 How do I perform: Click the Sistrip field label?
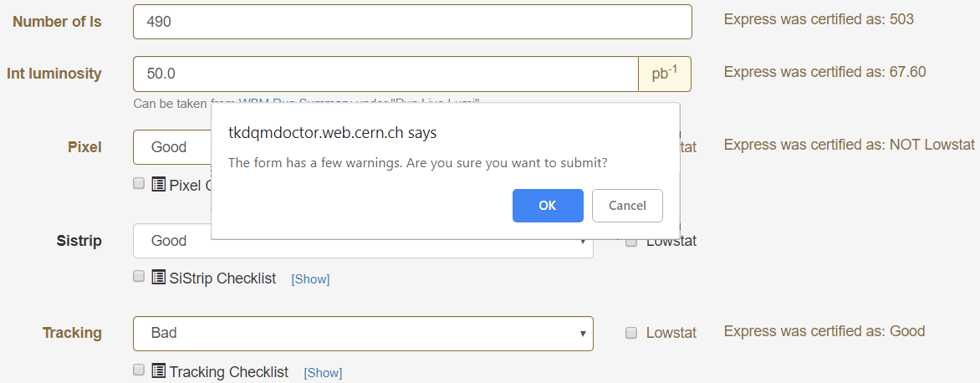pos(79,241)
